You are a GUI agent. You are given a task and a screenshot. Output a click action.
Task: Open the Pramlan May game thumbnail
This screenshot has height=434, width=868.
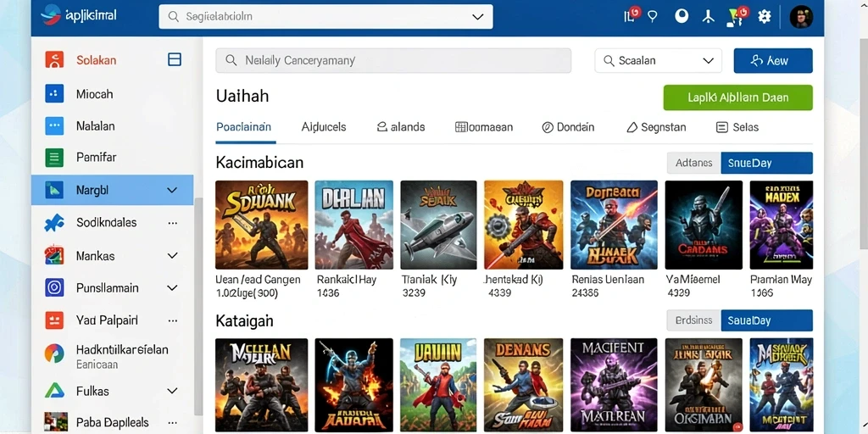coord(781,225)
